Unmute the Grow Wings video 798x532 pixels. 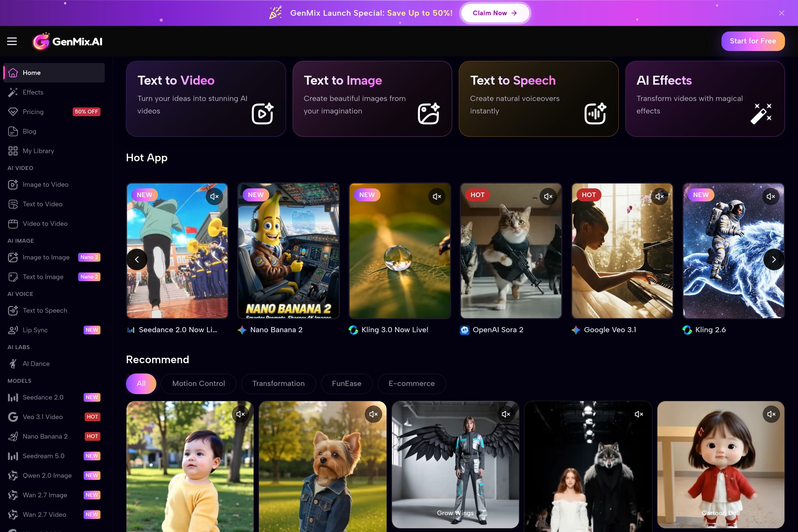[506, 414]
